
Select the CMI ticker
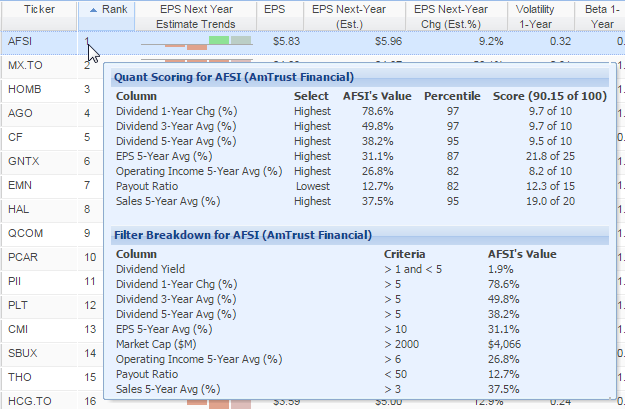(x=18, y=329)
